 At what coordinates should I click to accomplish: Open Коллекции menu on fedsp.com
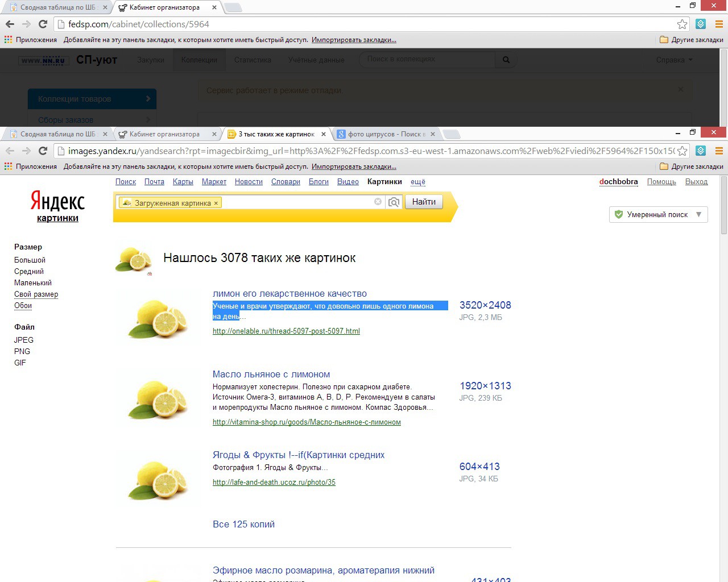(x=199, y=60)
